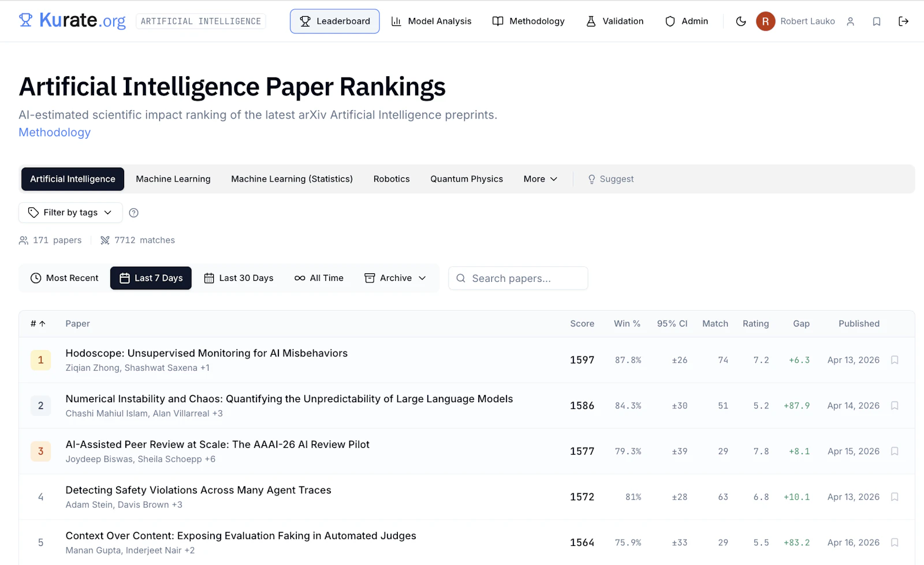
Task: Sort by Match column header
Action: pyautogui.click(x=716, y=324)
